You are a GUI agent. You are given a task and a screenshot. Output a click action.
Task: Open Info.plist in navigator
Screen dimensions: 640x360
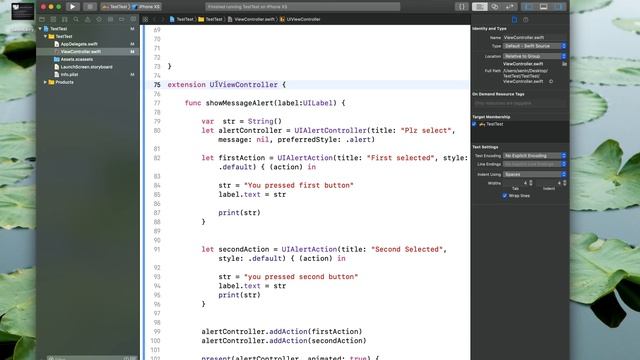pos(69,75)
